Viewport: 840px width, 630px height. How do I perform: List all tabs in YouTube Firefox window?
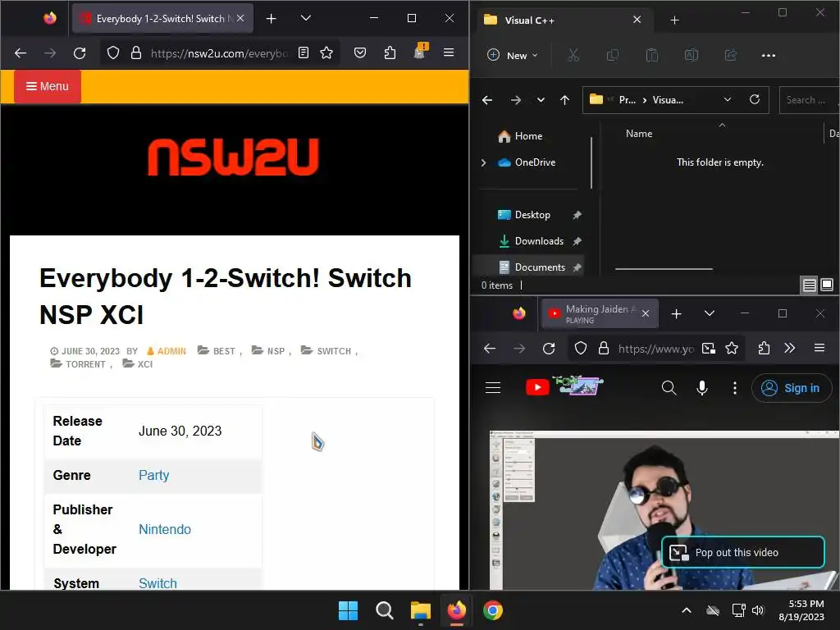[x=710, y=313]
